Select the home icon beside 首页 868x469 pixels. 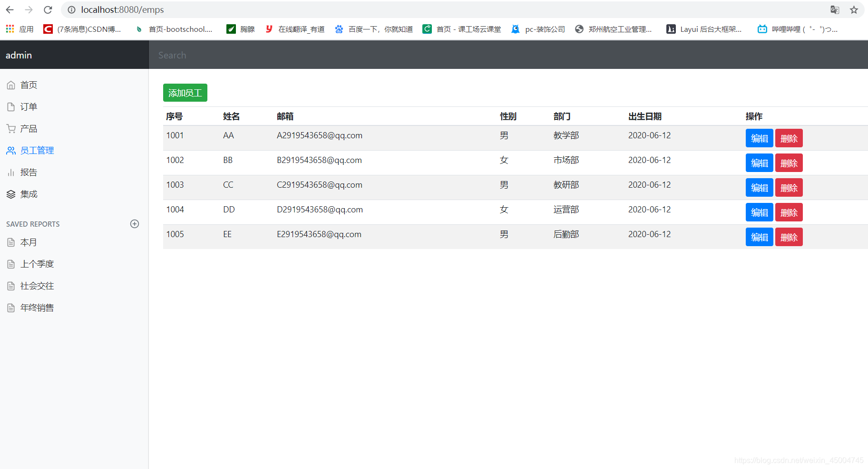click(x=11, y=85)
